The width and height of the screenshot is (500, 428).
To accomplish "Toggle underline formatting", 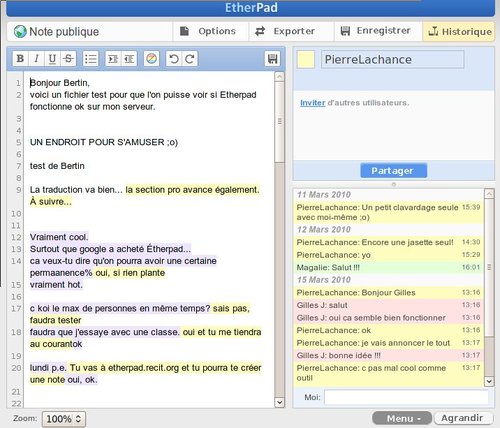I will point(52,59).
